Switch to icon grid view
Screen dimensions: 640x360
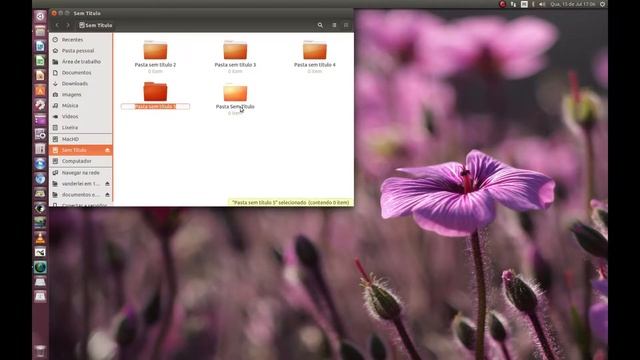tap(346, 25)
